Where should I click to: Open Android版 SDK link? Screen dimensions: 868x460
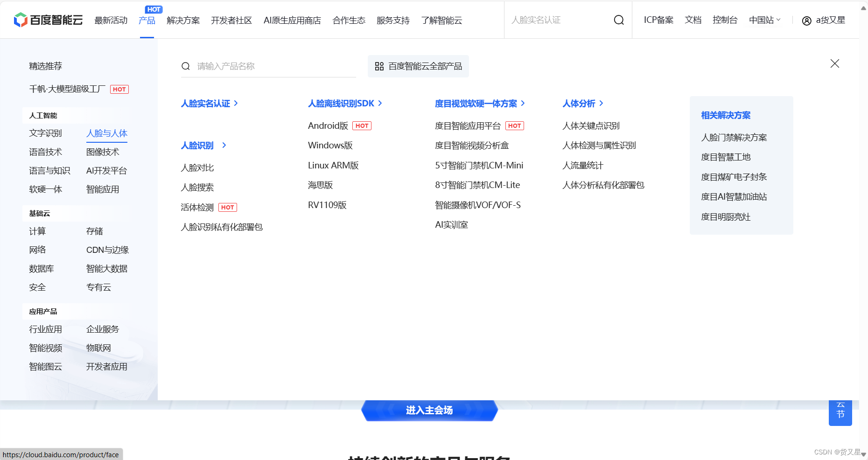[x=328, y=126]
